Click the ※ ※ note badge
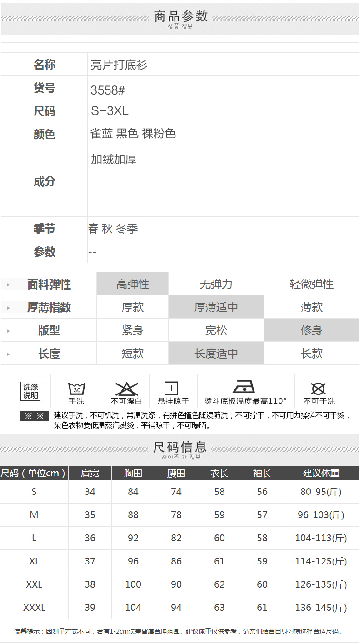Viewport: 359px width, 644px height. pos(34,416)
